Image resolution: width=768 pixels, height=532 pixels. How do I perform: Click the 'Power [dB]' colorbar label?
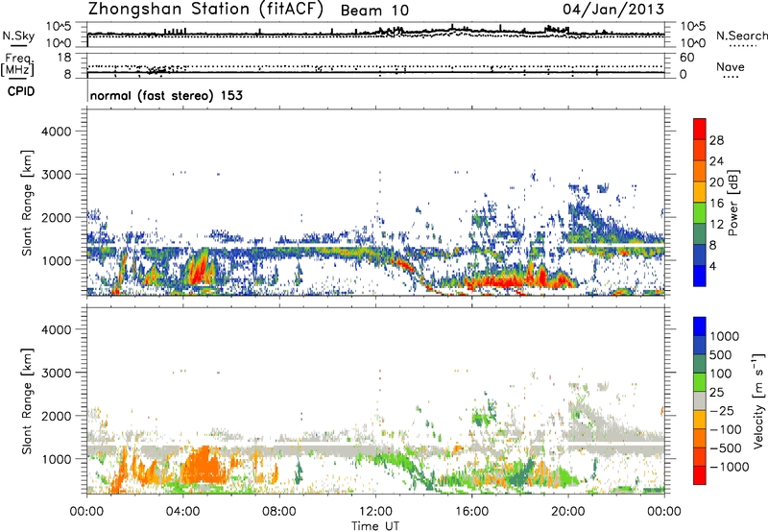coord(732,203)
